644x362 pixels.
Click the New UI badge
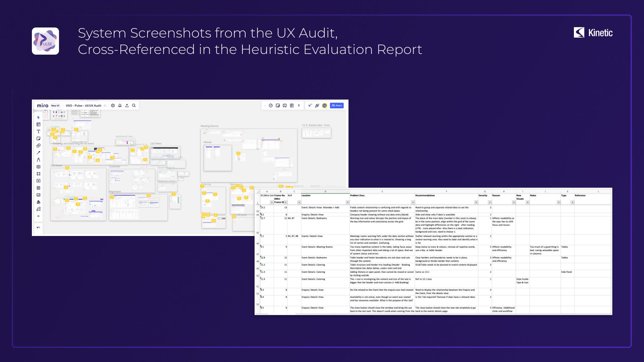pyautogui.click(x=55, y=106)
